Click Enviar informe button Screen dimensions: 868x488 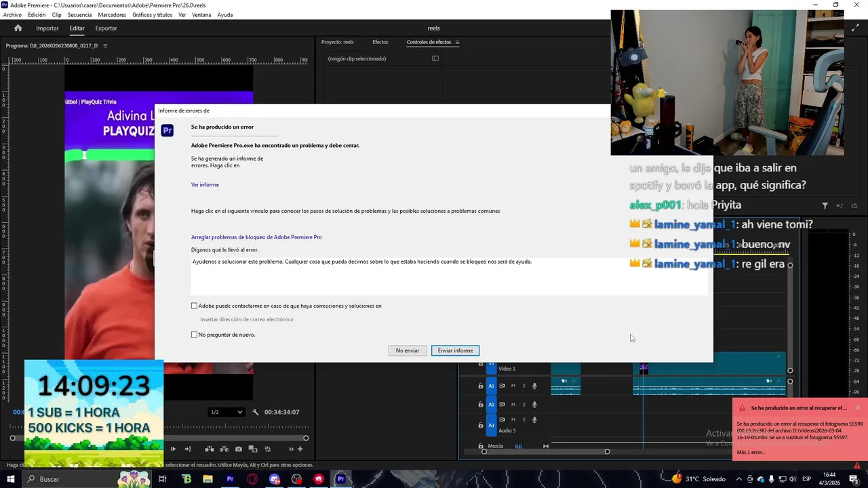455,350
